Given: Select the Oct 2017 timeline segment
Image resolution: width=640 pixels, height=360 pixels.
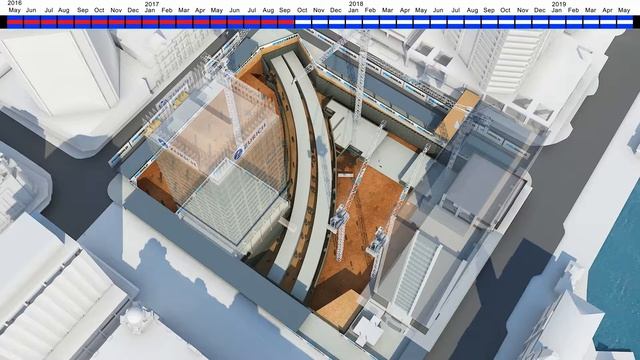Looking at the screenshot, I should 303,22.
